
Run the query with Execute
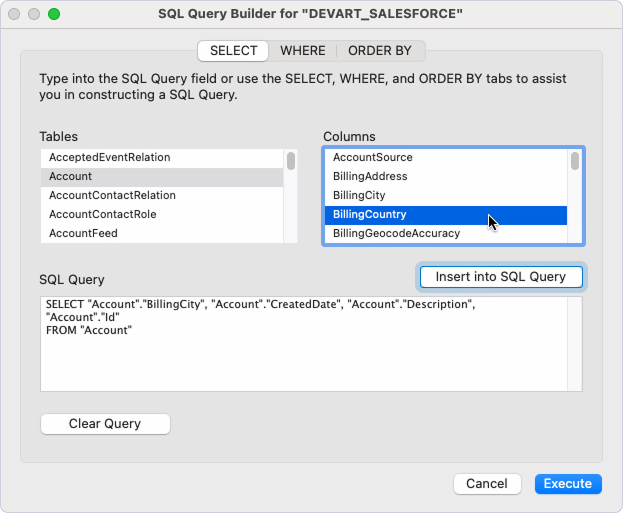pyautogui.click(x=568, y=484)
